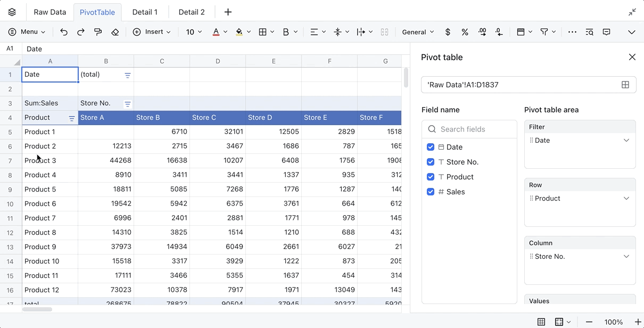
Task: Disable the Store No. field checkbox
Action: coord(431,162)
